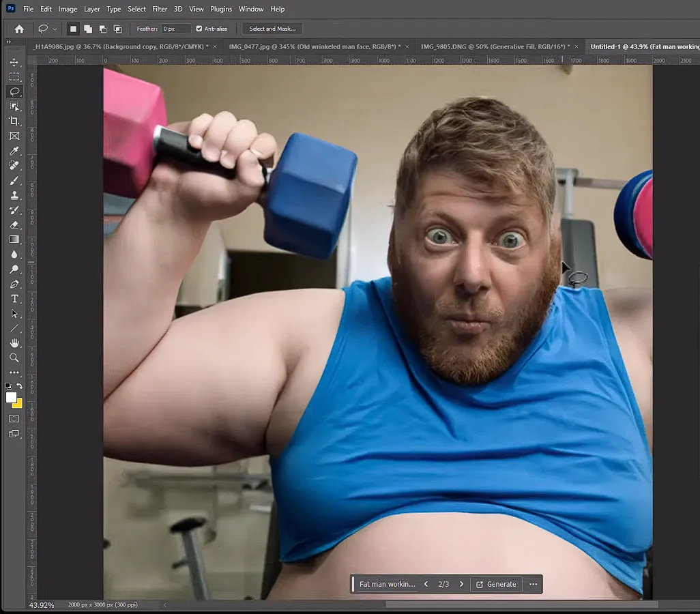Open extra options in the Generative Fill bar
Viewport: 700px width, 614px height.
(533, 584)
